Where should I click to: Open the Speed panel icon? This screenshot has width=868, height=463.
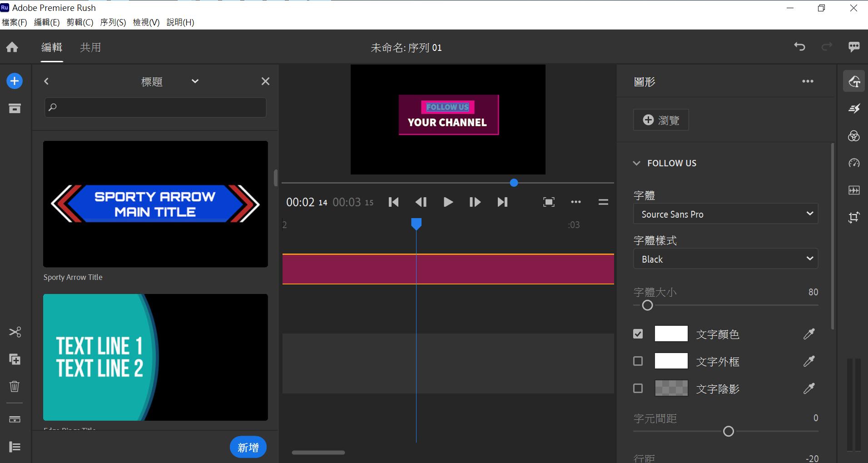854,163
